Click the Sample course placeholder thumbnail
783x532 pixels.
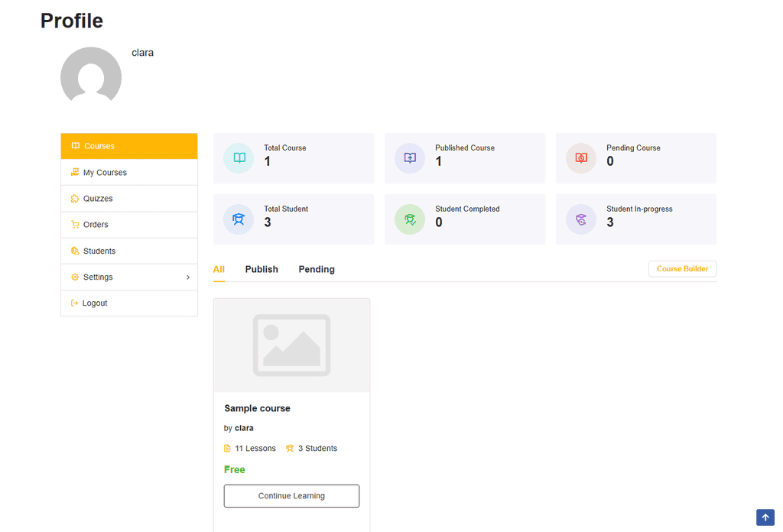pos(291,345)
